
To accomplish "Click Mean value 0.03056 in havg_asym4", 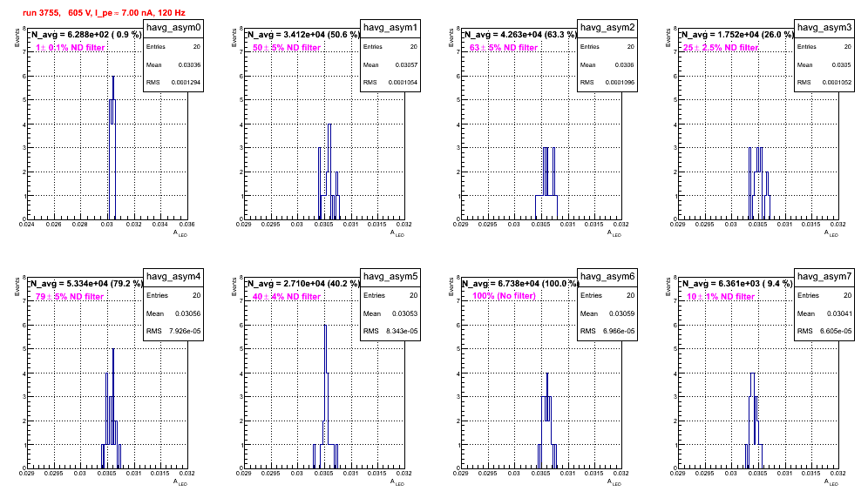I will [187, 313].
